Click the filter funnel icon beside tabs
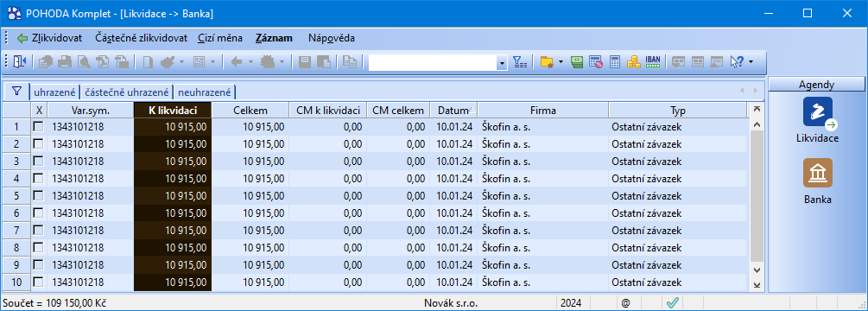This screenshot has width=868, height=311. 16,91
